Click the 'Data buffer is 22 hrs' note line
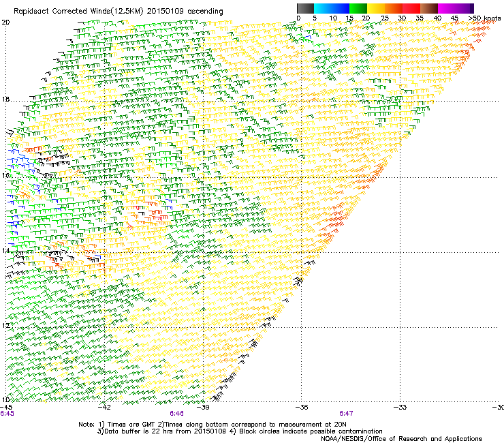 point(240,431)
